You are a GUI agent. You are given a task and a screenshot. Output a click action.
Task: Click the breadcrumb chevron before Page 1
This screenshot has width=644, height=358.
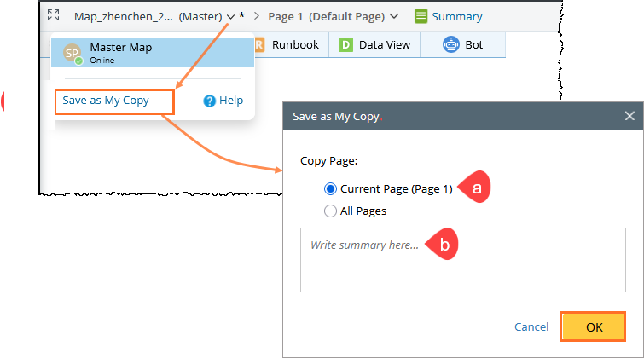(x=256, y=16)
